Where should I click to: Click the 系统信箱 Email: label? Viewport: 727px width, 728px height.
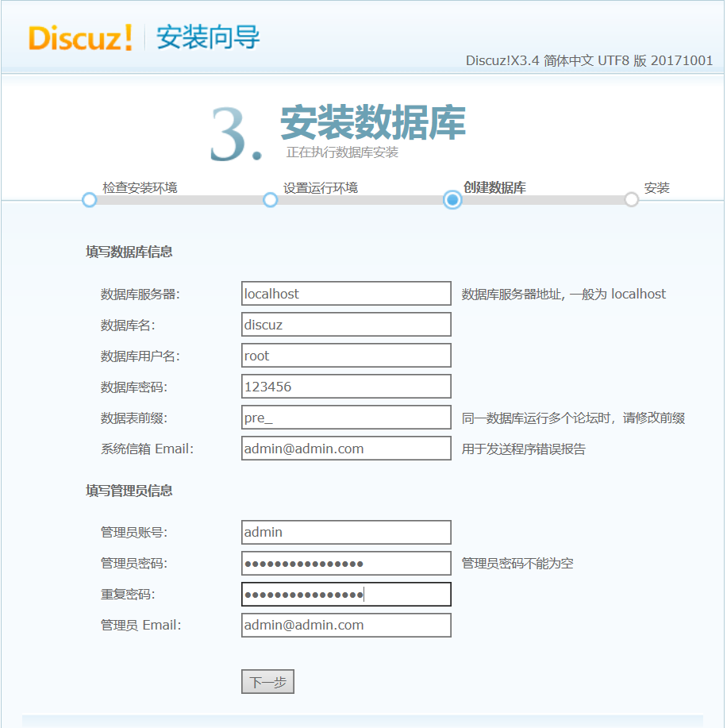coord(147,449)
